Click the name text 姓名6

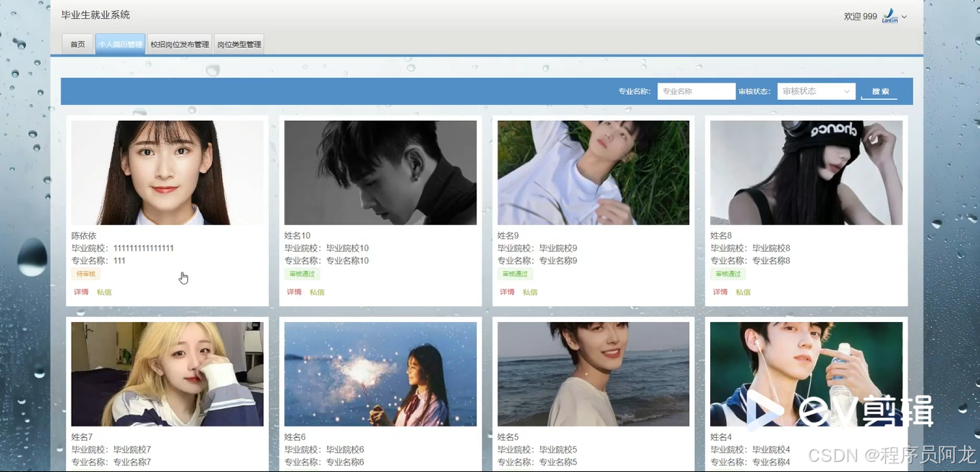[295, 437]
